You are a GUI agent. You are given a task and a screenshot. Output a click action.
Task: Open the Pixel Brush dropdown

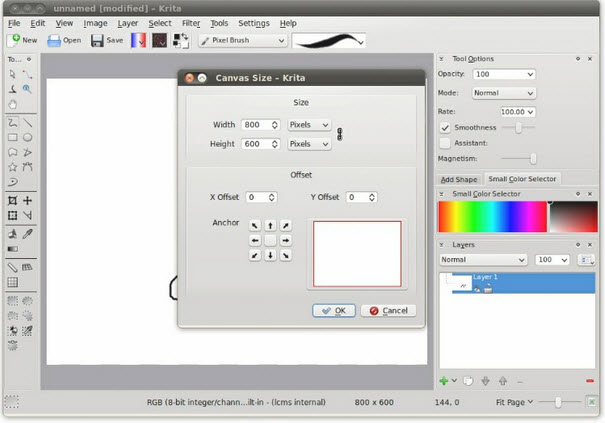coord(243,40)
